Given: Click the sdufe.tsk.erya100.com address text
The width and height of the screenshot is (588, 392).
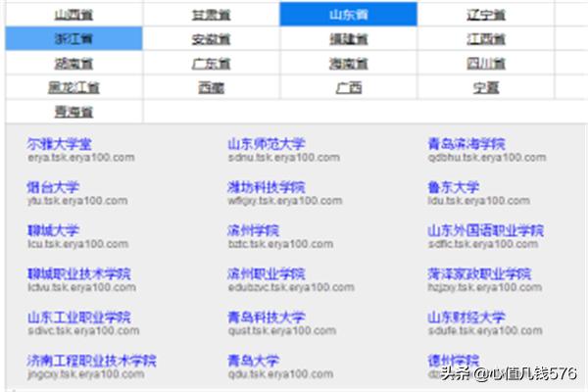Looking at the screenshot, I should click(x=485, y=331).
